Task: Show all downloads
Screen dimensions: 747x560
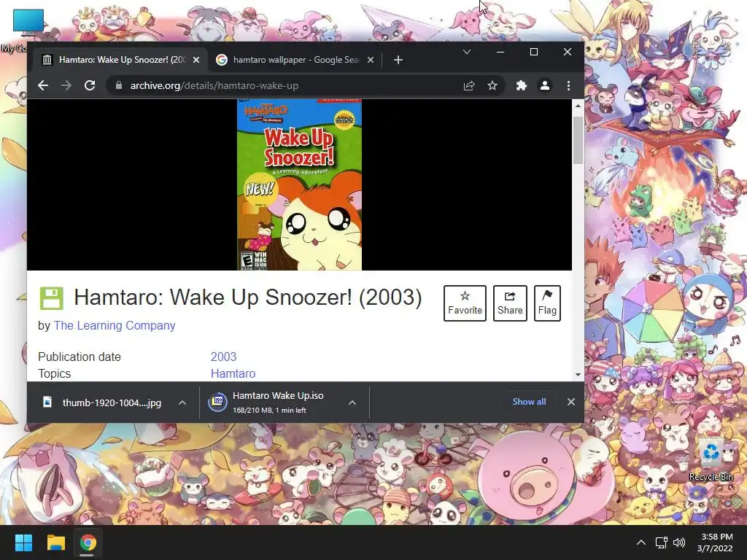Action: pos(529,402)
